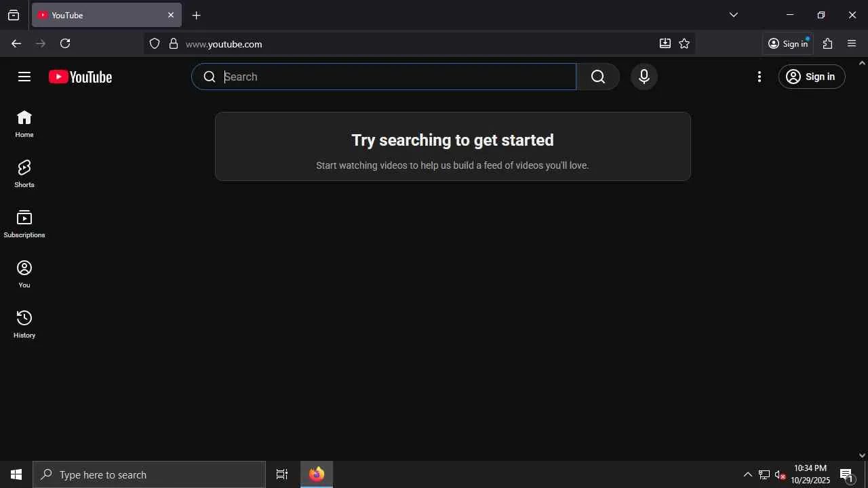The height and width of the screenshot is (488, 868).
Task: Reload the page with refresh icon
Action: tap(65, 43)
